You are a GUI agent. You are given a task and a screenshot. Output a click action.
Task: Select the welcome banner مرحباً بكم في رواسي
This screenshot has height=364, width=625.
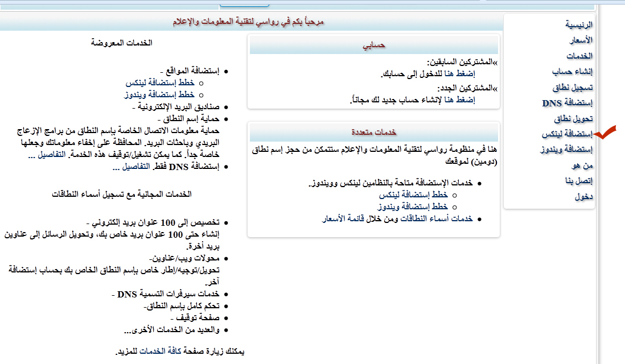(248, 22)
